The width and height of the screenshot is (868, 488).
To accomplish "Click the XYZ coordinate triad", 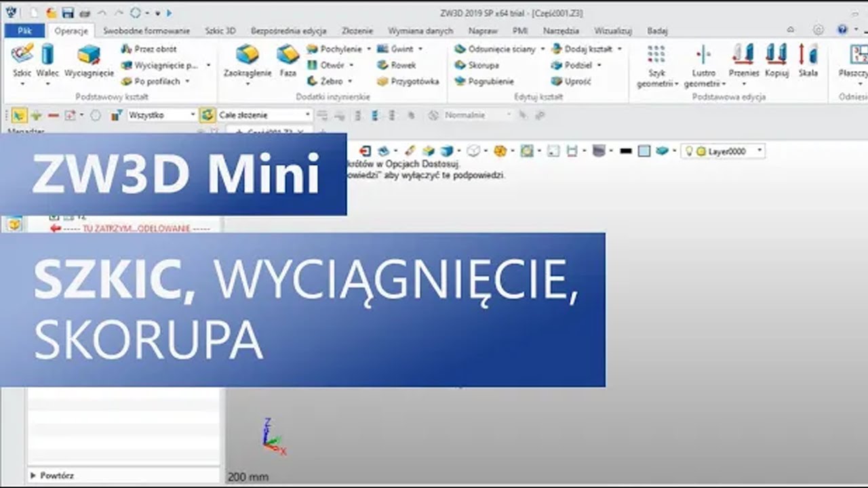I will (273, 436).
